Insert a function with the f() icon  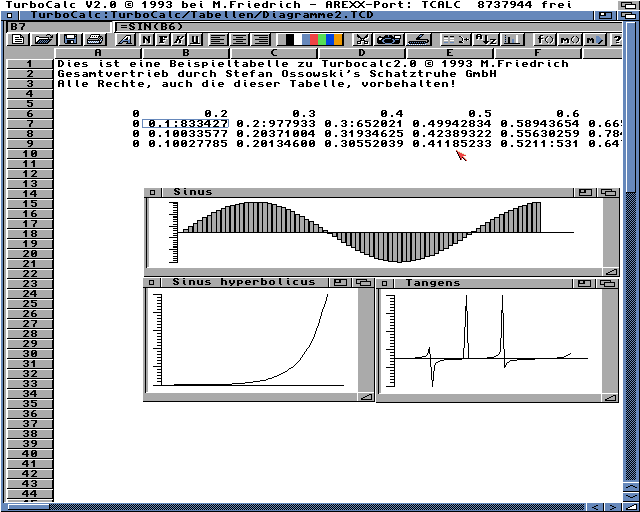(x=545, y=40)
